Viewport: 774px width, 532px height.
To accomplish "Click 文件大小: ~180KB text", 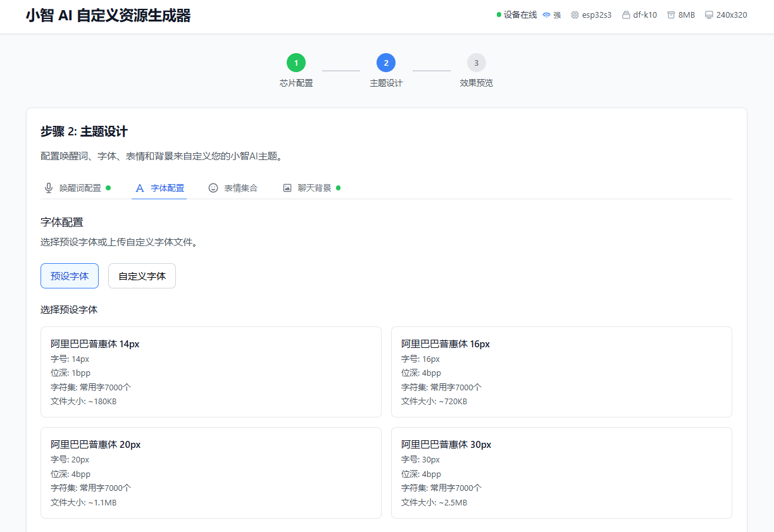I will pos(84,401).
